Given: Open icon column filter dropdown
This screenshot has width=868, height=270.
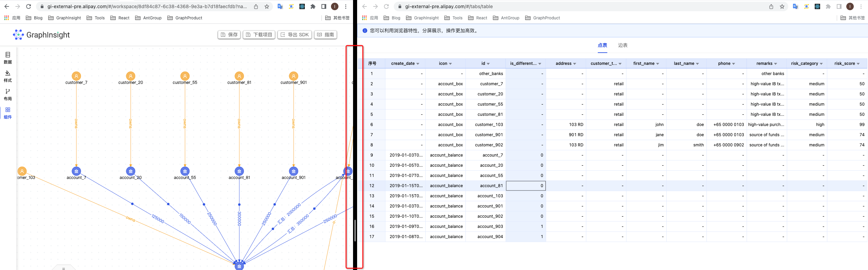Looking at the screenshot, I should point(450,64).
